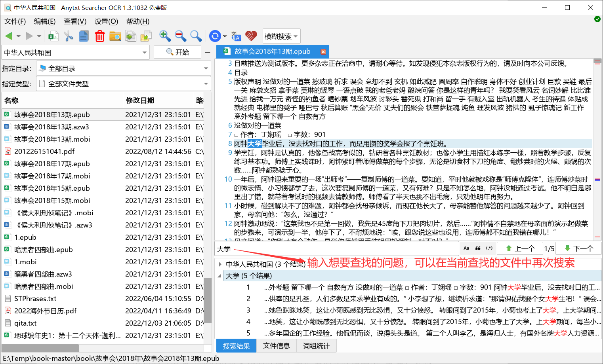Click the zoom in magnifier icon
The image size is (603, 364).
click(x=165, y=36)
